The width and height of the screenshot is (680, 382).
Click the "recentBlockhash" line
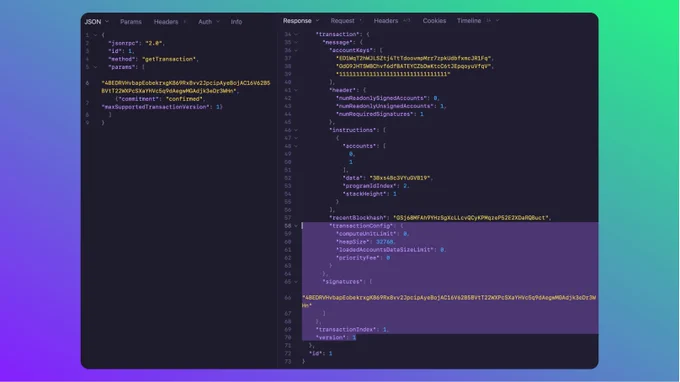440,218
